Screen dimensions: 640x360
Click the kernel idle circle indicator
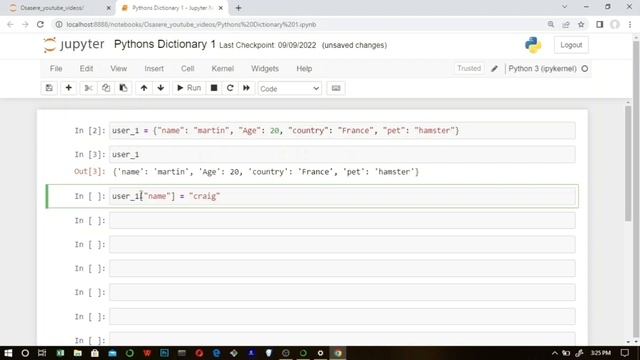pos(584,69)
